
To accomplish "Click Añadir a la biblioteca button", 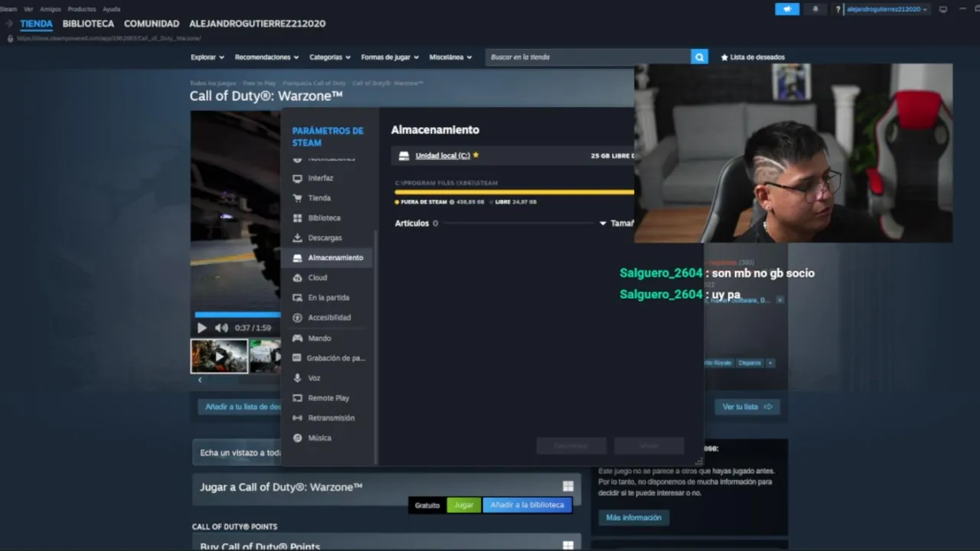I will point(527,505).
